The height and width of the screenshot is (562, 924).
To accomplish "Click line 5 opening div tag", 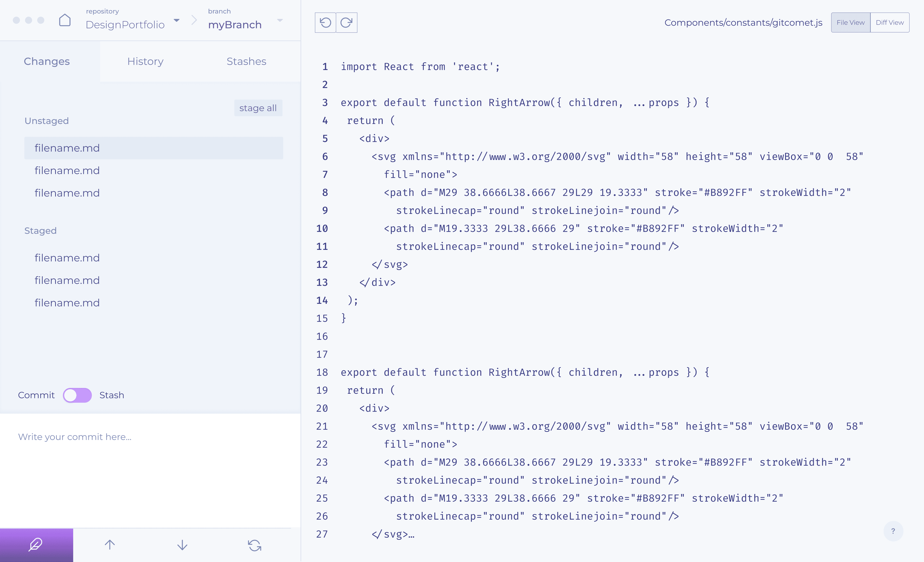I will pyautogui.click(x=374, y=139).
